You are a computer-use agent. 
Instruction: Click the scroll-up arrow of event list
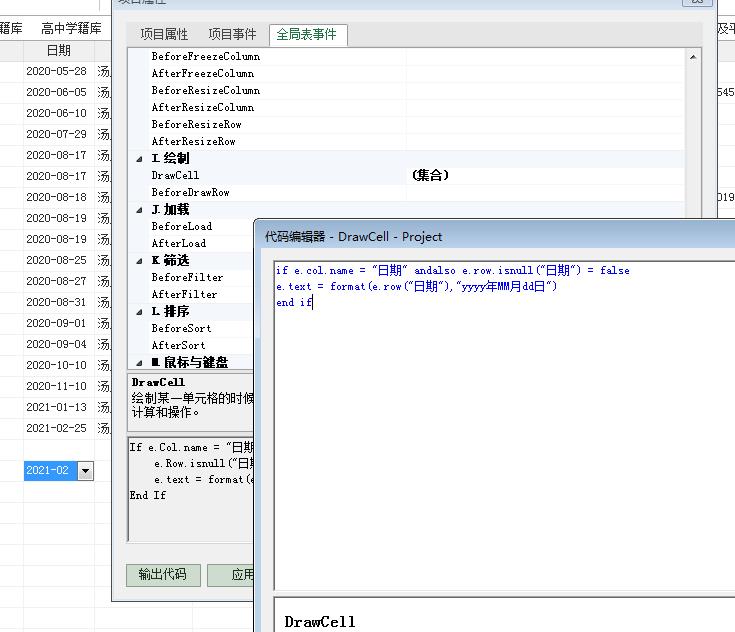[693, 58]
